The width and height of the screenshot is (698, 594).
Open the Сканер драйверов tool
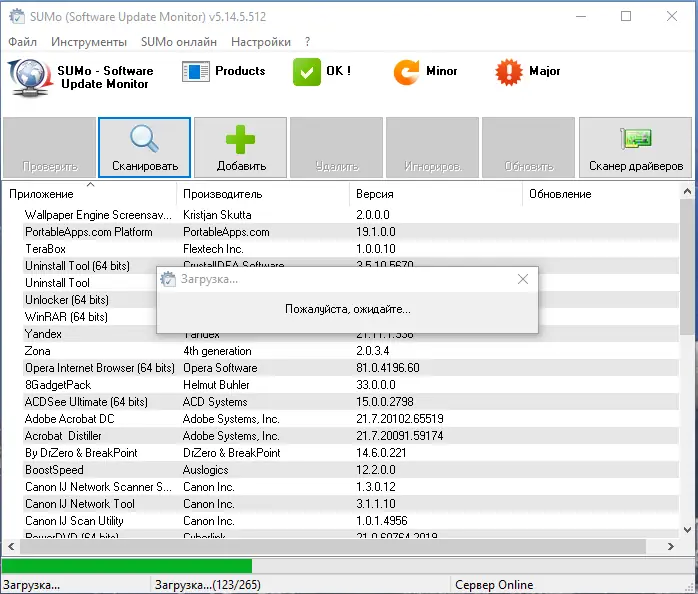click(635, 148)
